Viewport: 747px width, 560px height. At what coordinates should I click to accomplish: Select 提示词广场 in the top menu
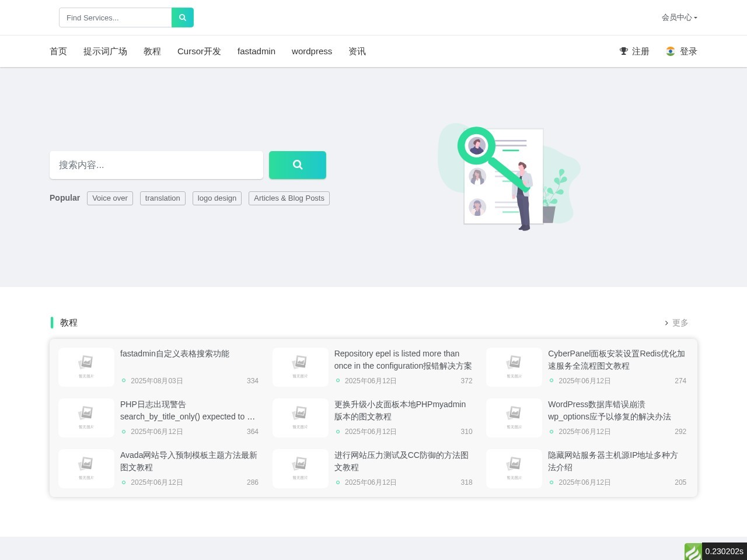point(105,51)
